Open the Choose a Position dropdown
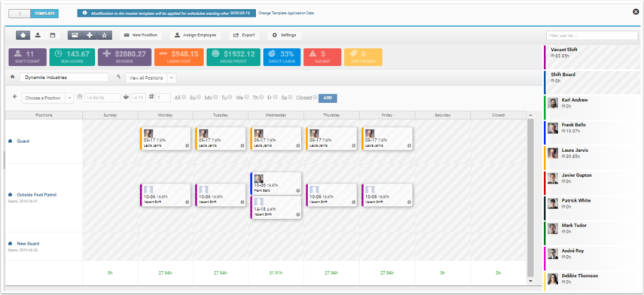This screenshot has height=295, width=644. (x=47, y=98)
